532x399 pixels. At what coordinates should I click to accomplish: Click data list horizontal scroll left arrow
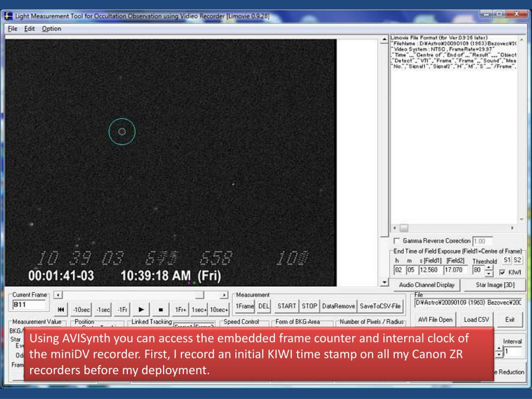coord(394,228)
